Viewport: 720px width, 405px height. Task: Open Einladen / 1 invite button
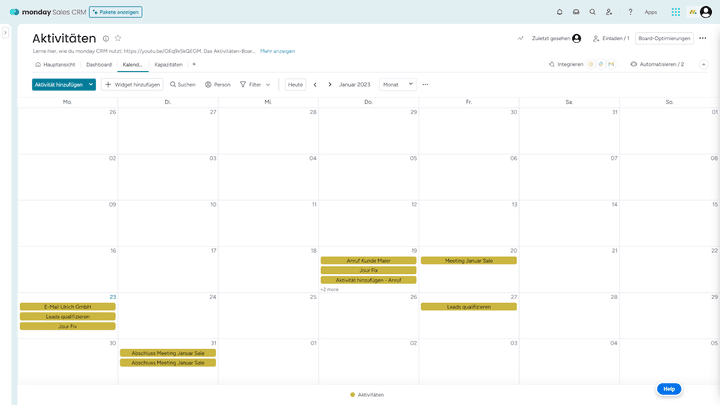(x=611, y=38)
